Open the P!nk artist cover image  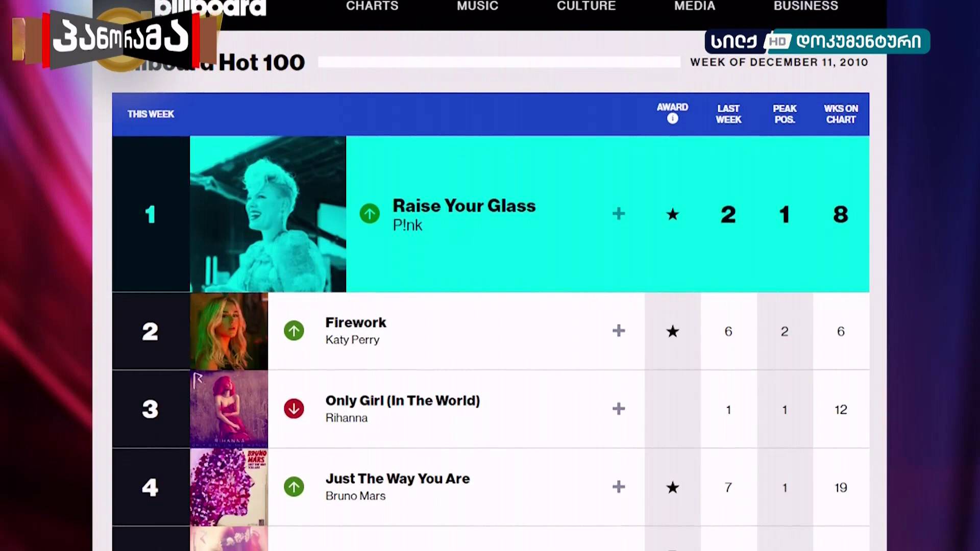click(268, 214)
